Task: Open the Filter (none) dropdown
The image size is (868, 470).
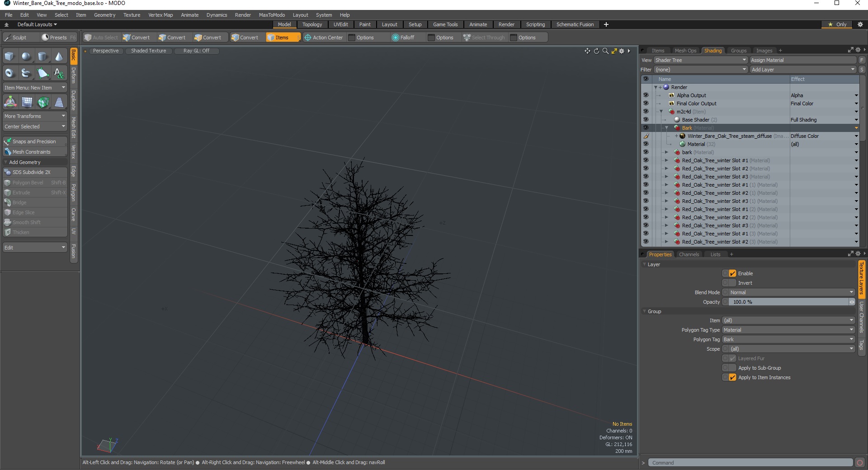Action: (x=701, y=70)
